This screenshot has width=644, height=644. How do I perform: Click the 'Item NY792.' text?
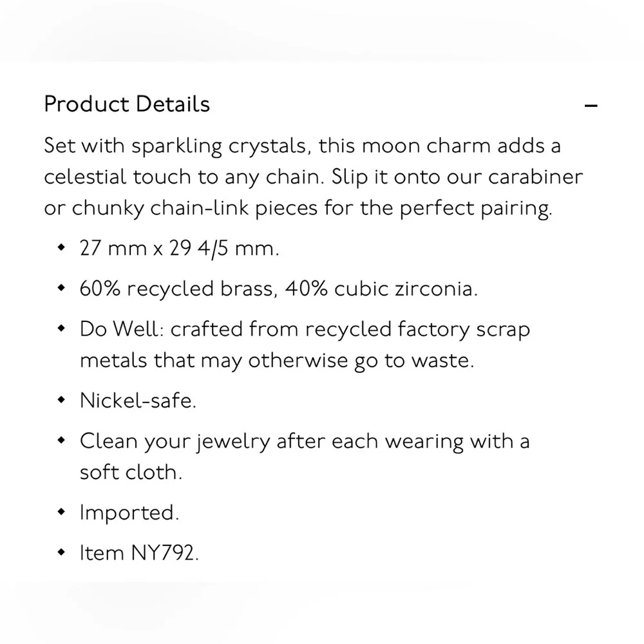[x=139, y=553]
